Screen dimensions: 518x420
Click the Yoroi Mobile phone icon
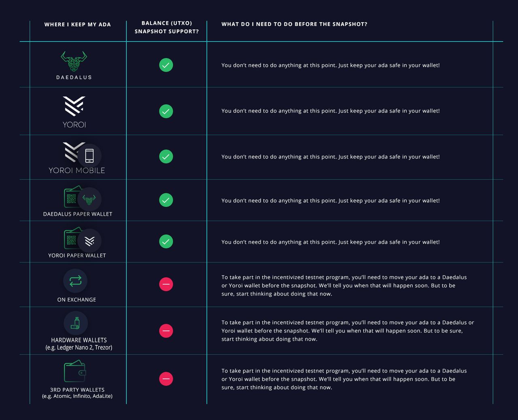coord(89,156)
